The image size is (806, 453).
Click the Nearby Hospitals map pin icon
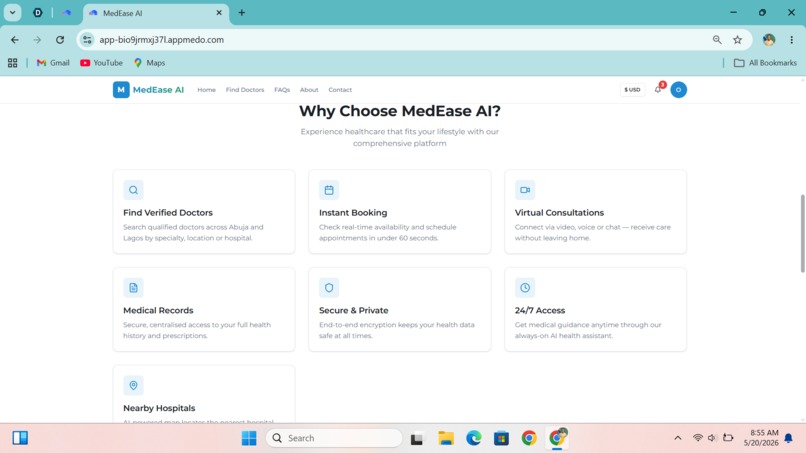[133, 385]
